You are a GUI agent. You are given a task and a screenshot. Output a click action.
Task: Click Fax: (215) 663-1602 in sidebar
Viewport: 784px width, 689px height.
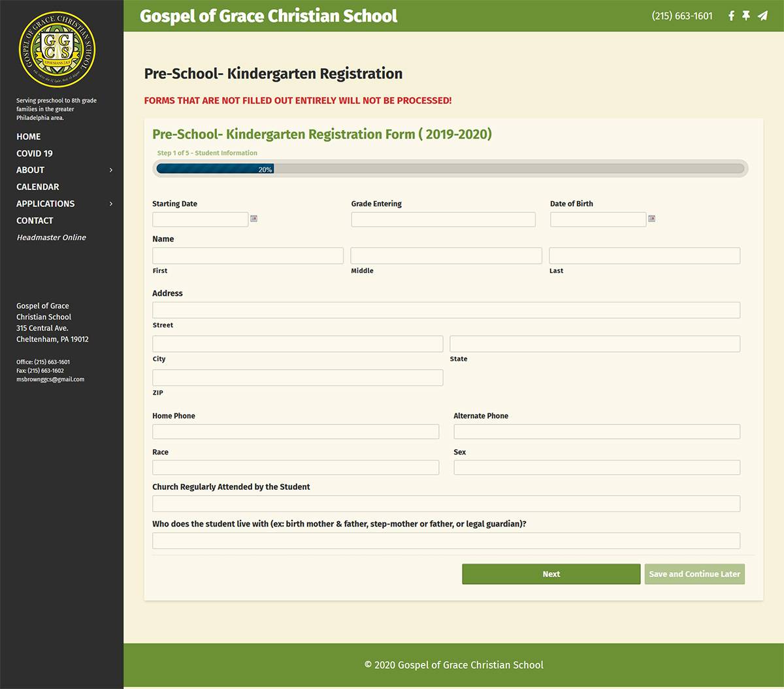tap(40, 370)
